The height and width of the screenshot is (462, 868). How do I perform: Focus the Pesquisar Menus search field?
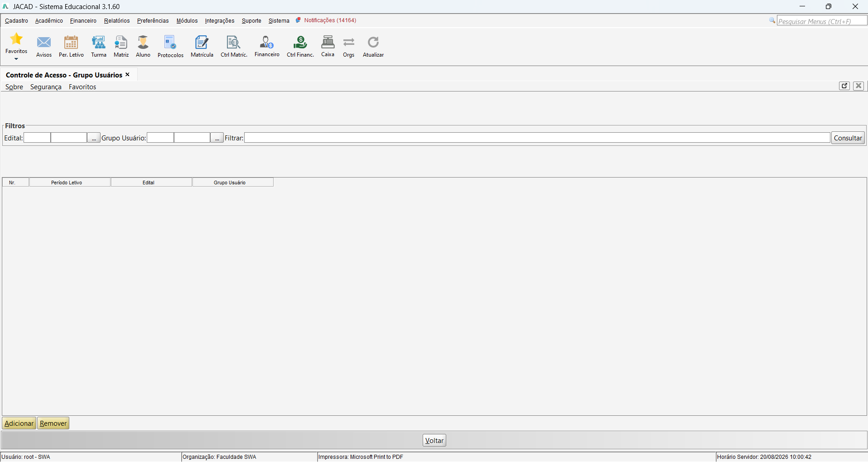point(822,21)
